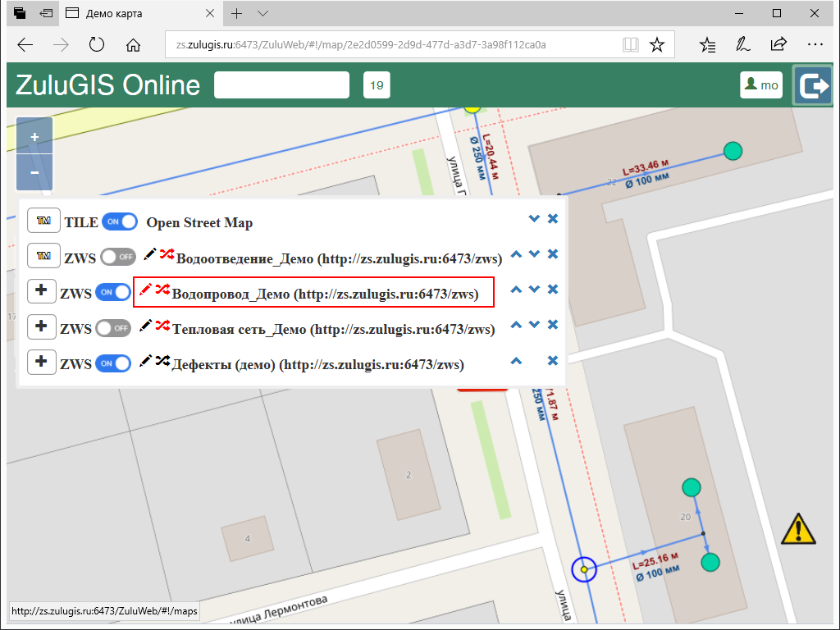Image resolution: width=840 pixels, height=630 pixels.
Task: Move Водопровод_Демо layer up with chevron
Action: [x=516, y=290]
